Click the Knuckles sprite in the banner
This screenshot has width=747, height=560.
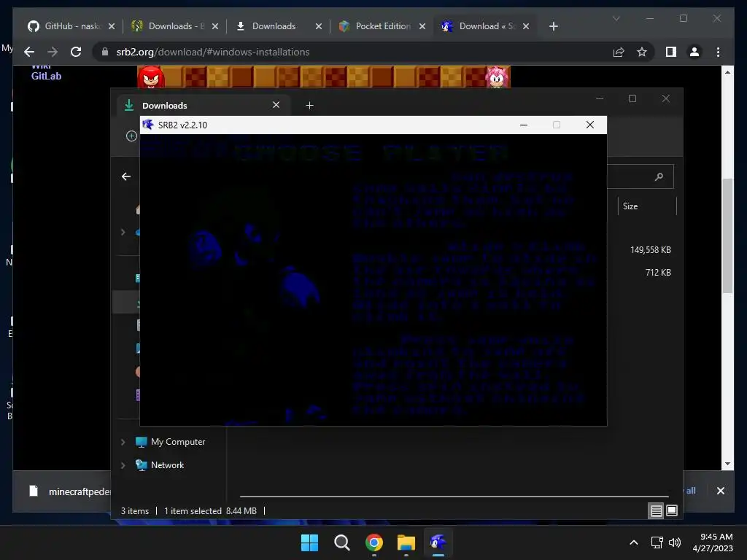click(x=151, y=77)
